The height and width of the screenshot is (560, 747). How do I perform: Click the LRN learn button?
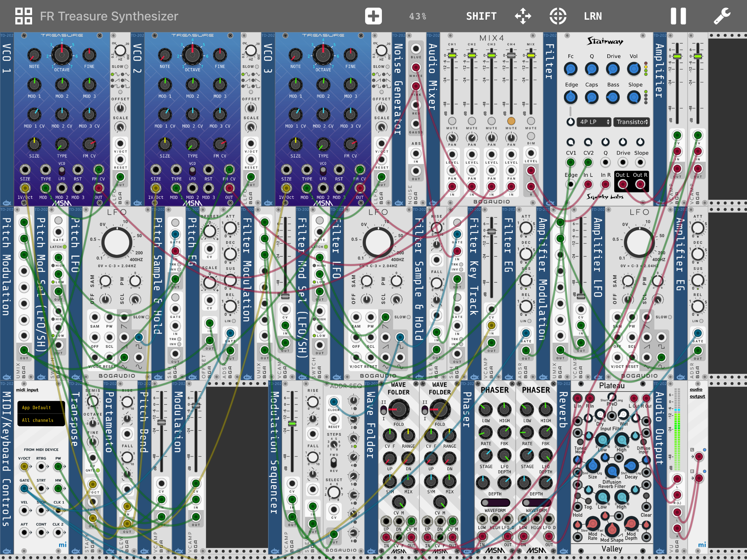(593, 16)
